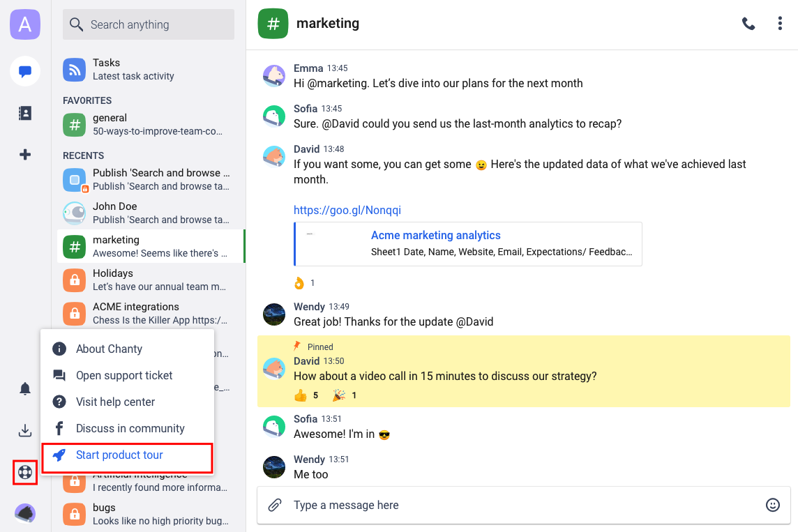This screenshot has width=798, height=532.
Task: Start an audio call in marketing
Action: [x=748, y=24]
